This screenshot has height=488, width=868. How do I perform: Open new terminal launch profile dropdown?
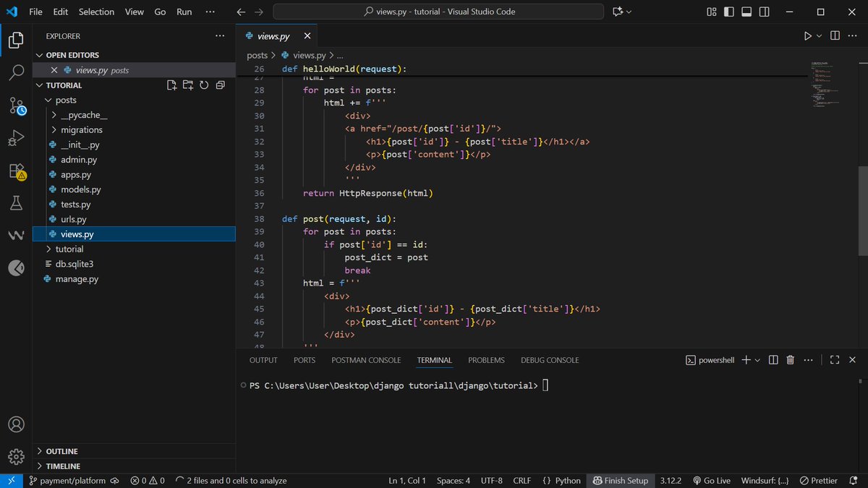click(x=757, y=360)
